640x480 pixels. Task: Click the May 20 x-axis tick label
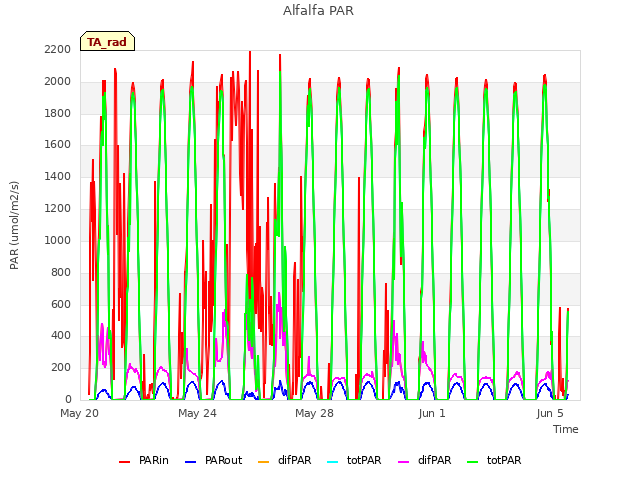coord(80,413)
